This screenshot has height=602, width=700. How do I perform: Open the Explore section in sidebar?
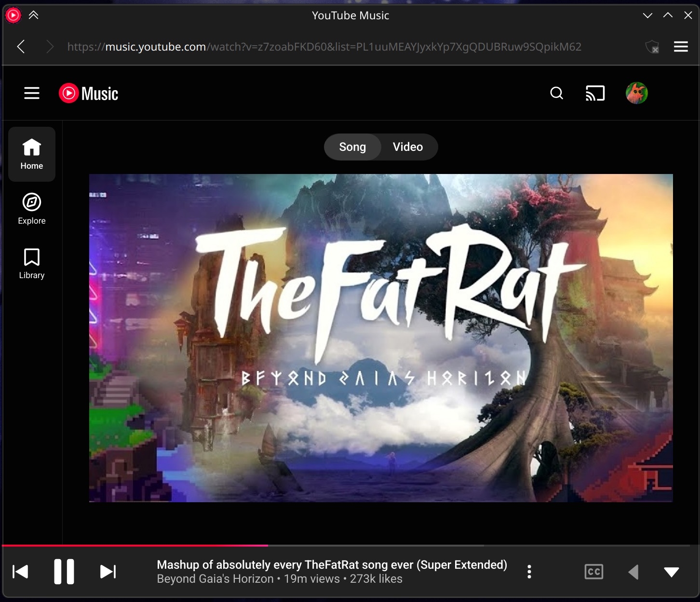coord(32,209)
